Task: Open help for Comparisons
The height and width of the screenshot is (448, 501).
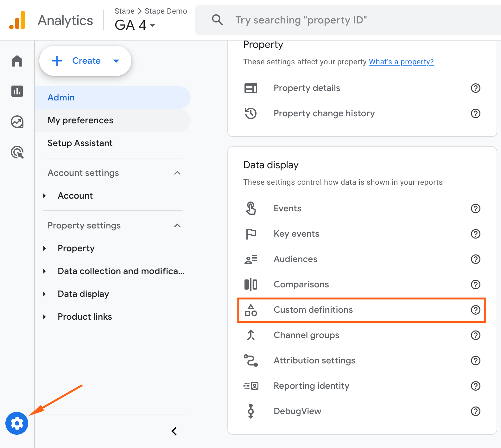Action: tap(476, 285)
